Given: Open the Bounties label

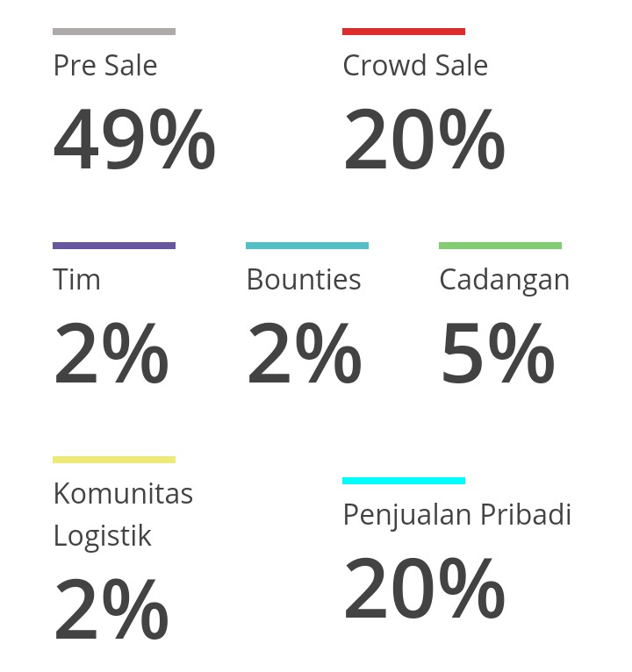Looking at the screenshot, I should (x=304, y=280).
